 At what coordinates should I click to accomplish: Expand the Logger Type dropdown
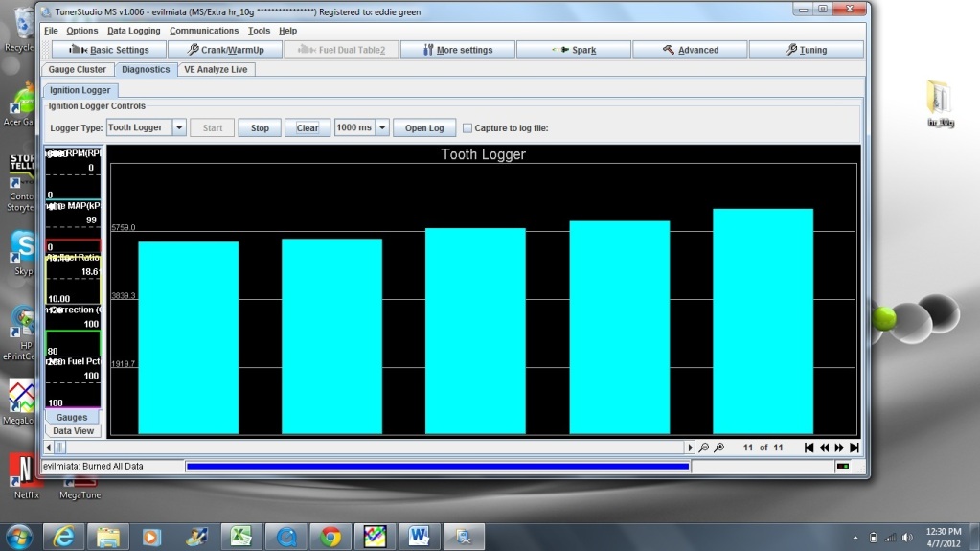[178, 128]
